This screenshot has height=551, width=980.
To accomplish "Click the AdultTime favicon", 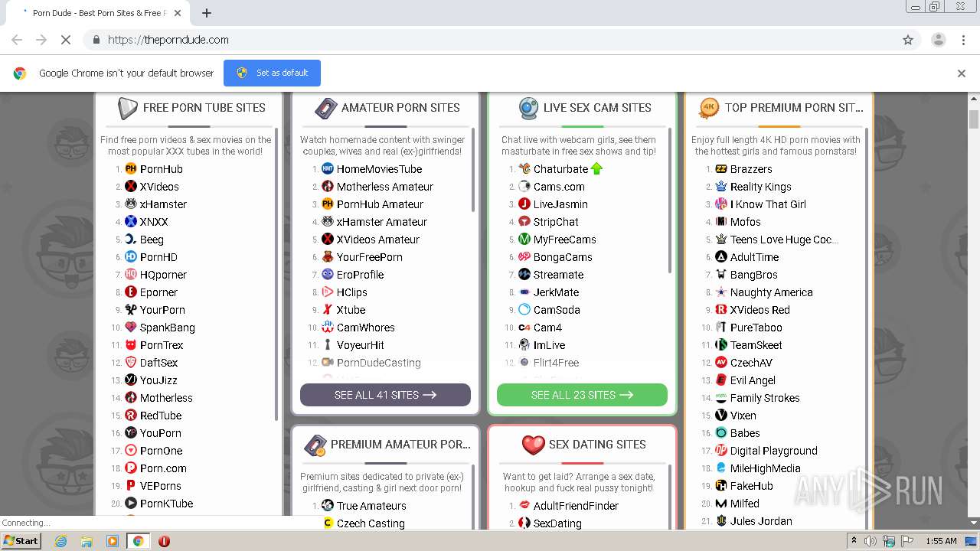I will click(721, 257).
